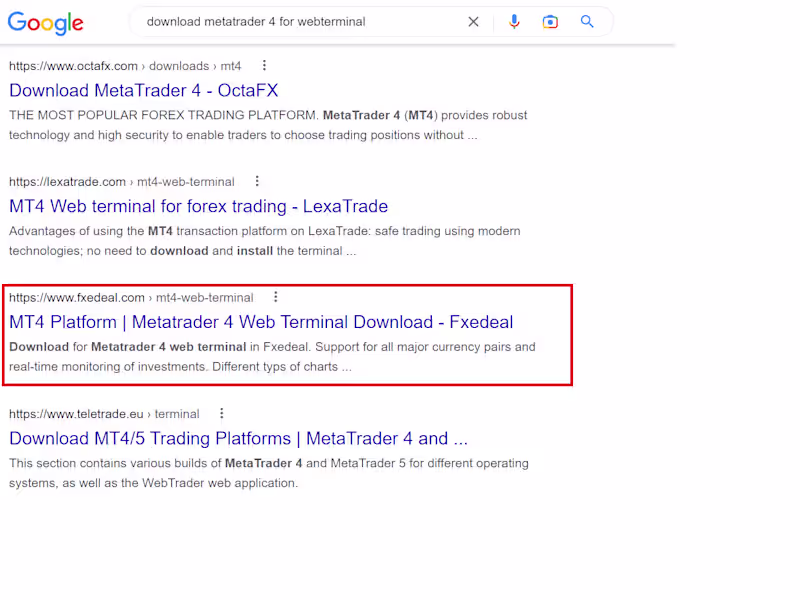The image size is (800, 600).
Task: Start voice search with the microphone icon
Action: coord(514,22)
